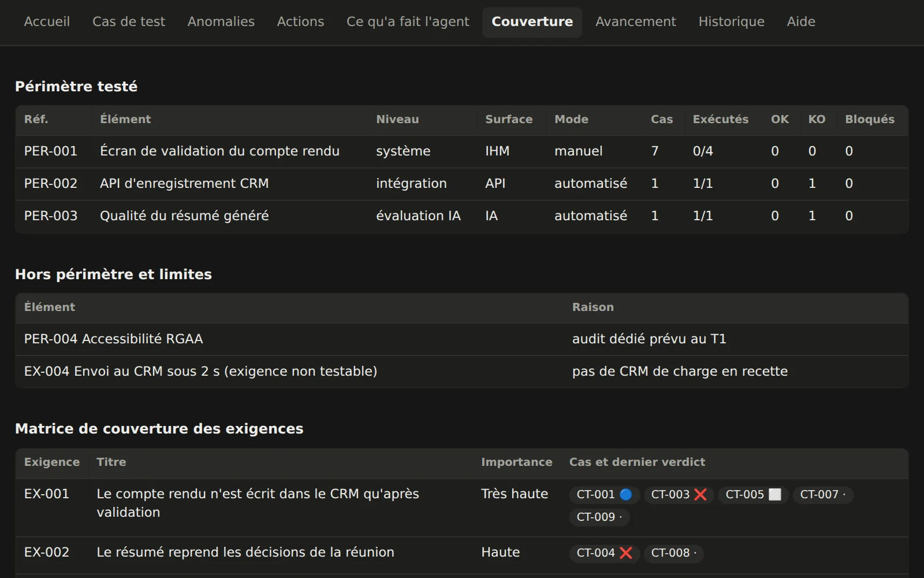The height and width of the screenshot is (578, 924).
Task: Click 'évaluation IA' level cell
Action: 418,216
